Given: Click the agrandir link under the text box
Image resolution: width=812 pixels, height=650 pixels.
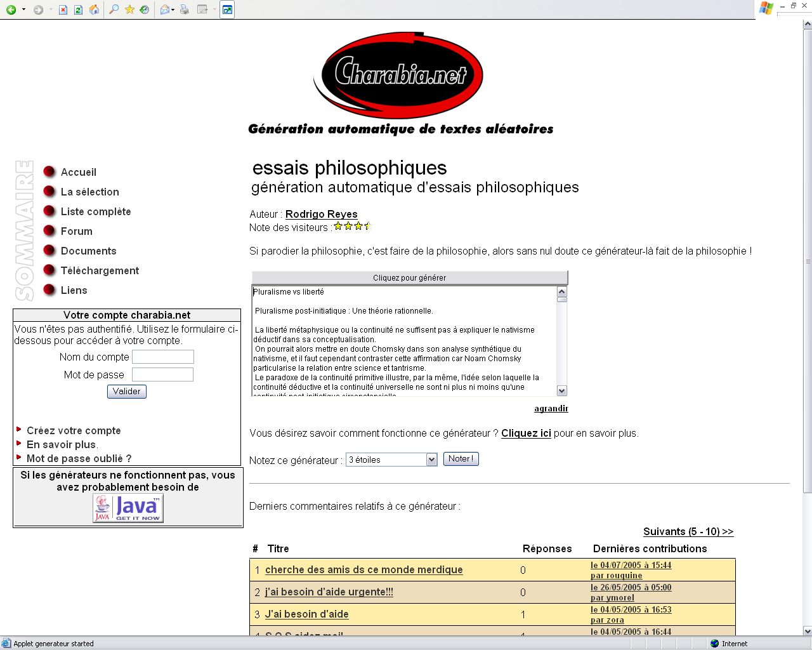Looking at the screenshot, I should (x=551, y=408).
